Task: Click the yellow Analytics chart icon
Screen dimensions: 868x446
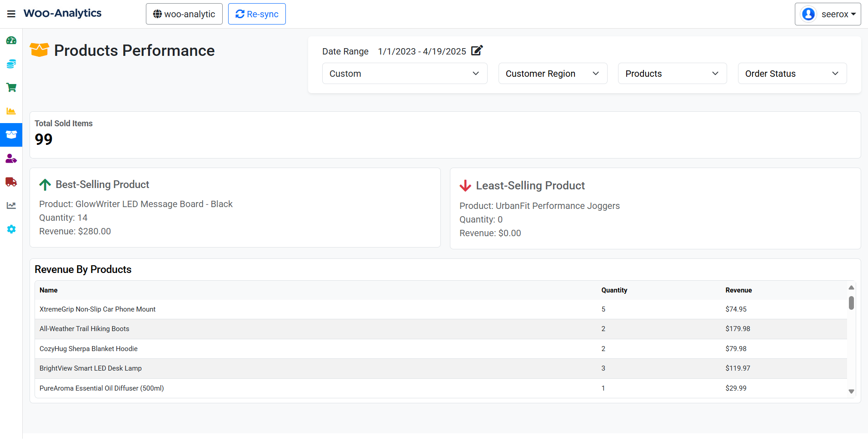Action: click(x=11, y=111)
